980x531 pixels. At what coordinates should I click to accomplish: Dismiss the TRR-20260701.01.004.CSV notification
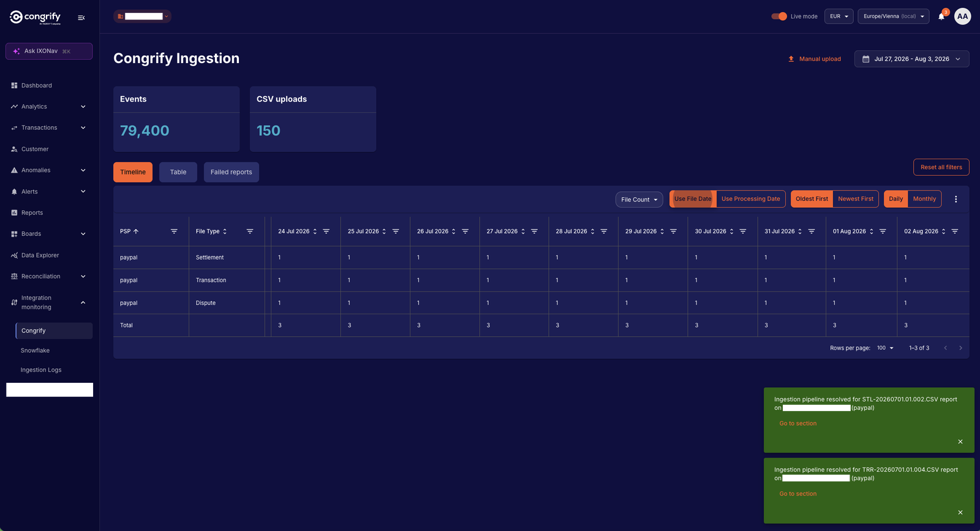[x=960, y=512]
